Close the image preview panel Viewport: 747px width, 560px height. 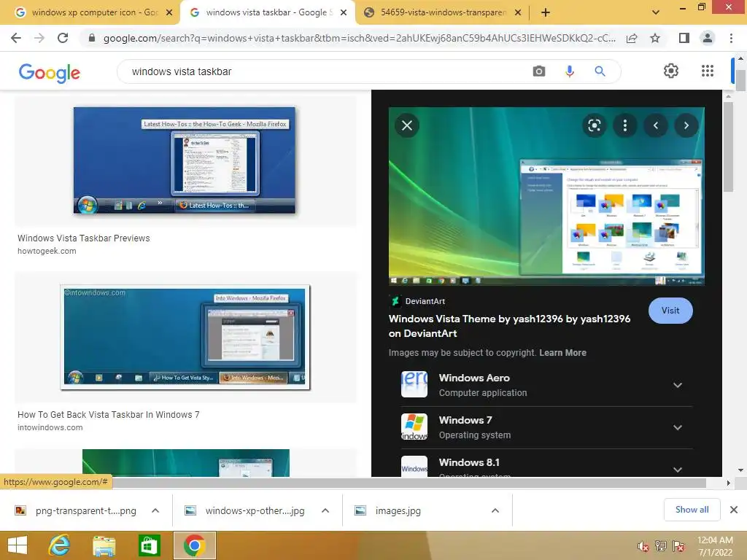[407, 125]
